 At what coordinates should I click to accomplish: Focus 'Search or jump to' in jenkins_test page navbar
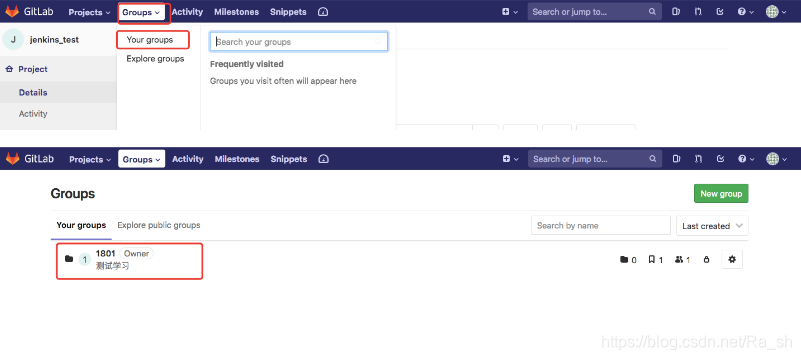tap(595, 12)
